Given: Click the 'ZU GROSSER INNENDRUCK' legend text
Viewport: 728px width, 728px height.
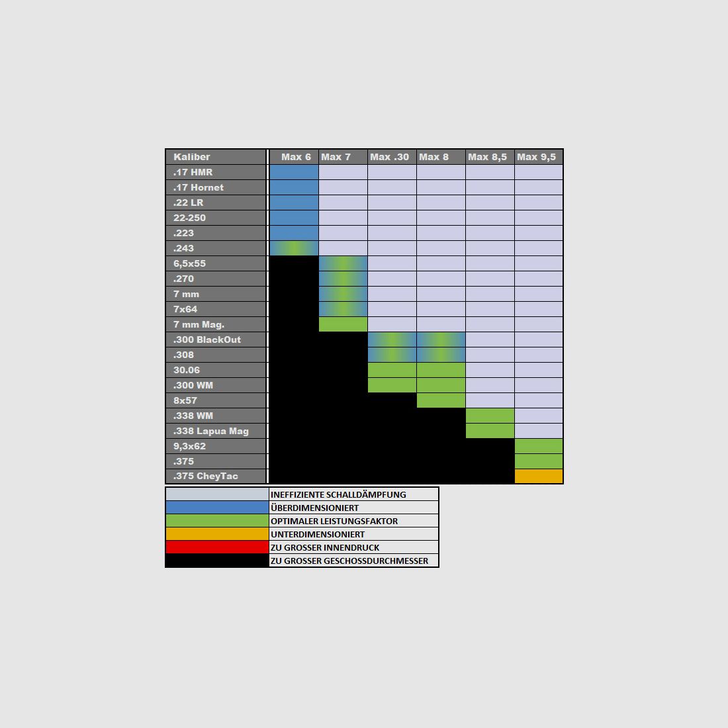Looking at the screenshot, I should (325, 547).
